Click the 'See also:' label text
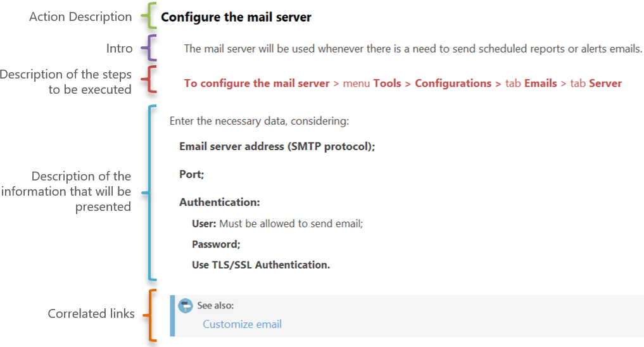 (215, 305)
